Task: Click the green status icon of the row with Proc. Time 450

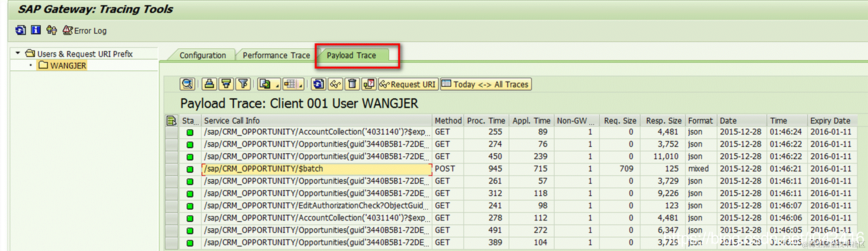Action: point(190,157)
